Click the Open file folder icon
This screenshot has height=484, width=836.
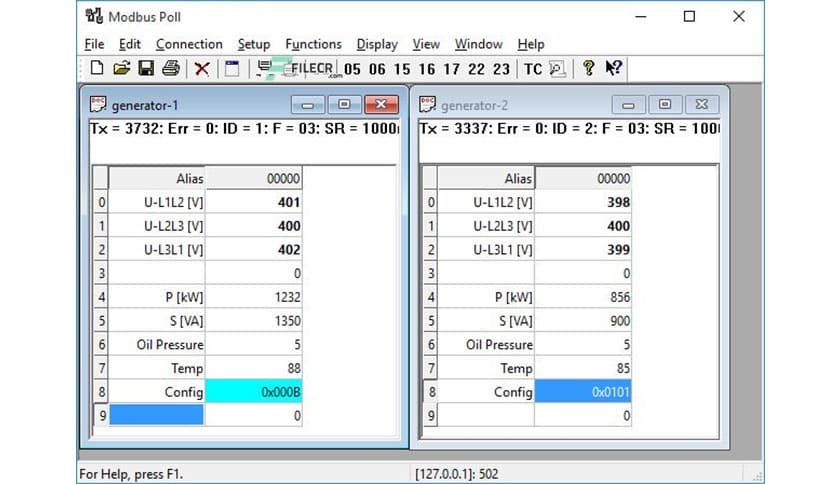tap(121, 69)
